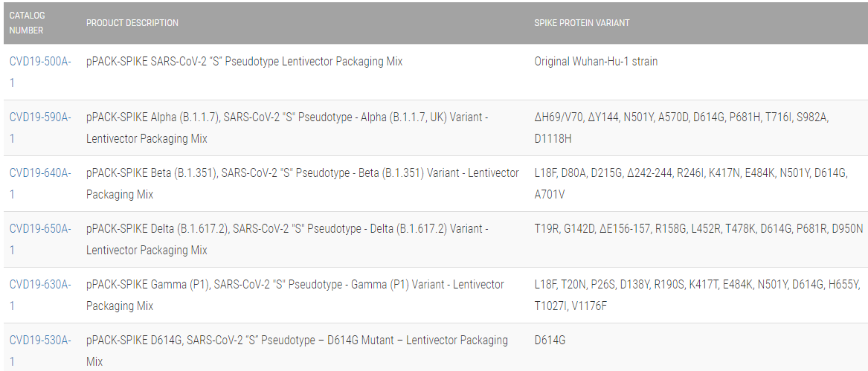This screenshot has width=868, height=371.
Task: Select the Beta mutation list starting L18F, D80A
Action: [x=690, y=184]
